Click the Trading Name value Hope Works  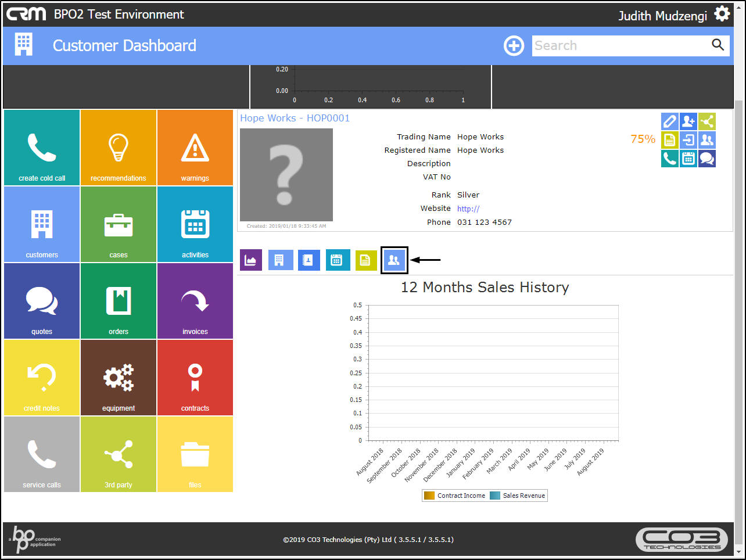(480, 137)
